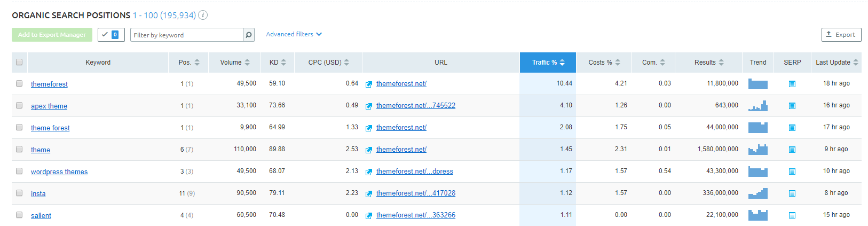Check the wordpress themes row checkbox
The image size is (868, 226).
(x=19, y=171)
